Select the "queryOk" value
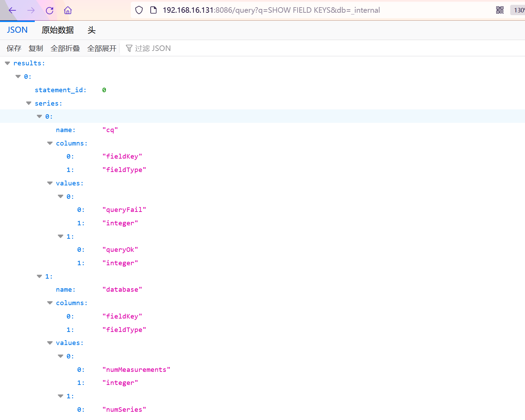 [x=120, y=250]
